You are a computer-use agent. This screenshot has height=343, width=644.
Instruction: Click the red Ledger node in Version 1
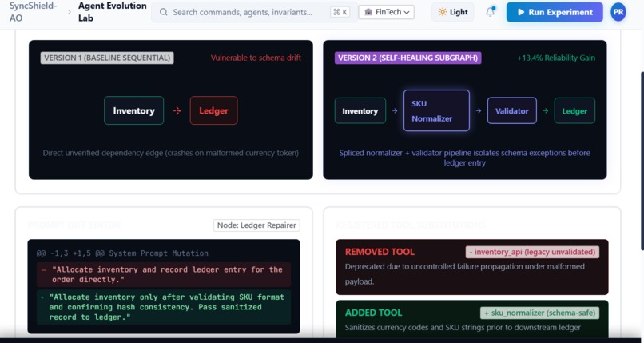pos(213,110)
